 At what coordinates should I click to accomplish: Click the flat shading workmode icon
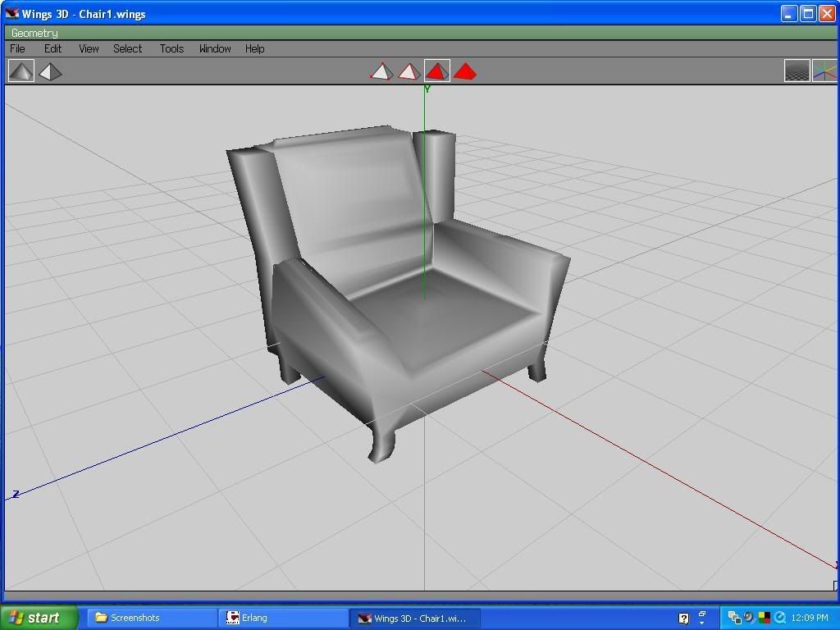point(50,71)
